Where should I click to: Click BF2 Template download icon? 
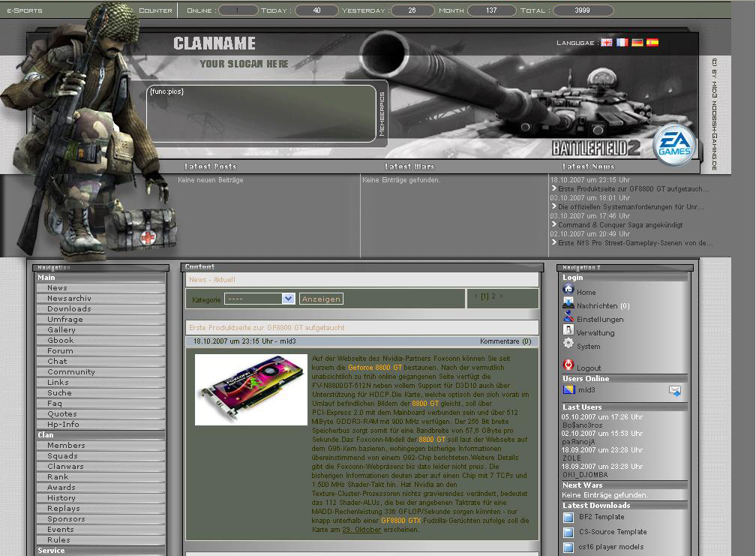(568, 518)
